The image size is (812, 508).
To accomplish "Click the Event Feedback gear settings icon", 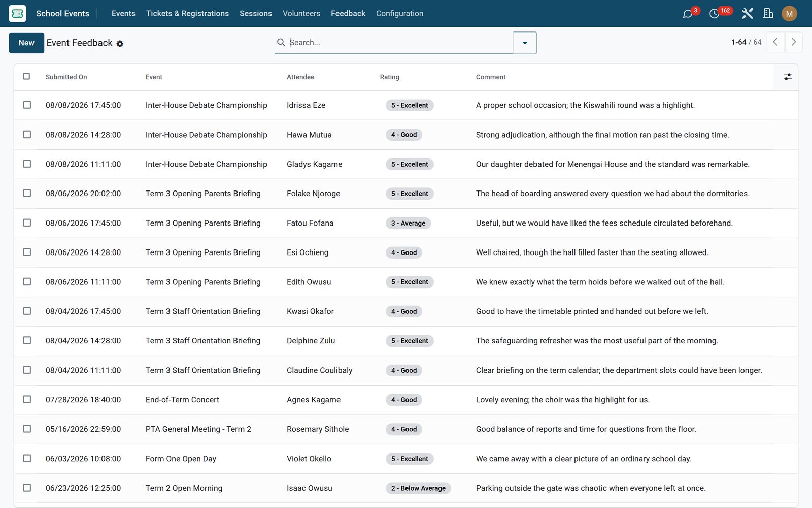I will pyautogui.click(x=120, y=44).
